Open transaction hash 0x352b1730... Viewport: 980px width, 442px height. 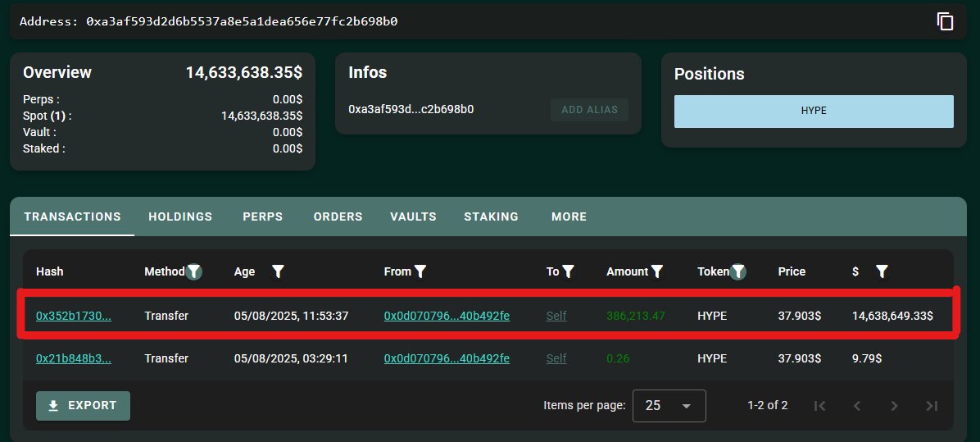click(x=74, y=316)
